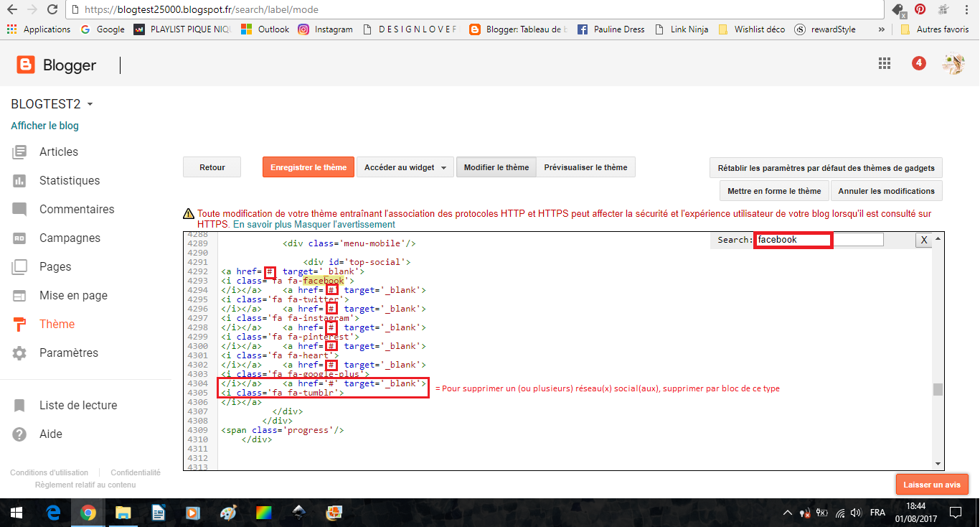Show more bookmarks with the chevron
The image size is (980, 527).
click(881, 29)
